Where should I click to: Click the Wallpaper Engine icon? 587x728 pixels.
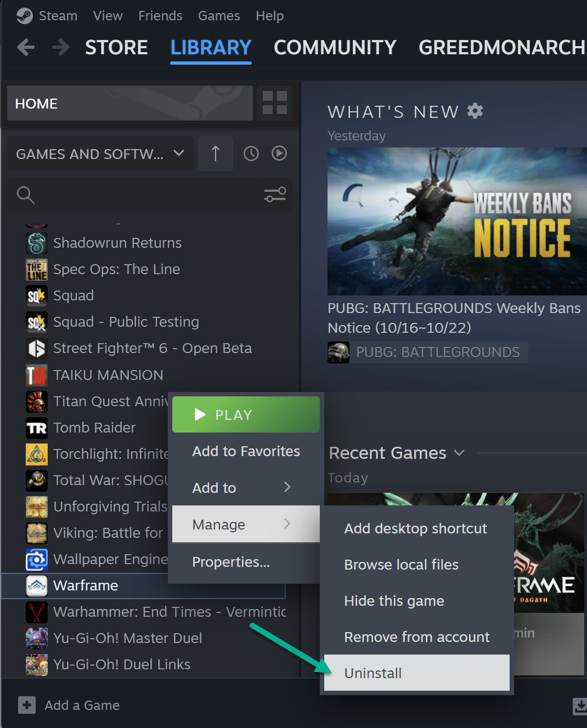coord(37,559)
